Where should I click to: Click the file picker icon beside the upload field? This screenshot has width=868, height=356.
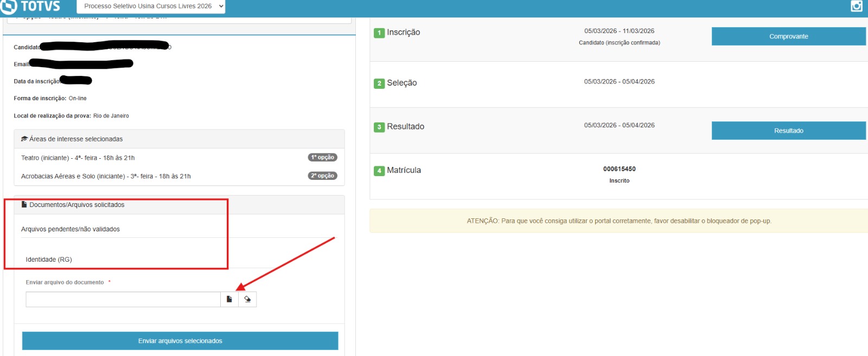pos(229,299)
